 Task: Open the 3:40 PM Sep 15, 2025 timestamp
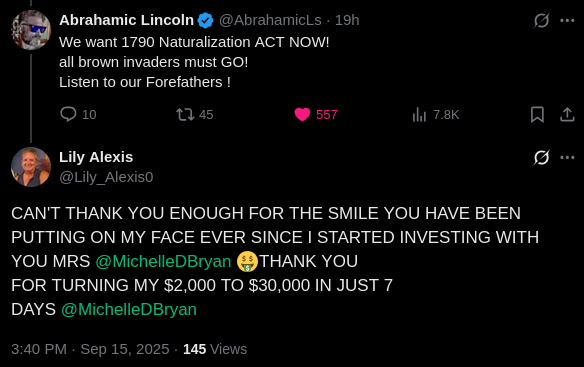coord(90,349)
